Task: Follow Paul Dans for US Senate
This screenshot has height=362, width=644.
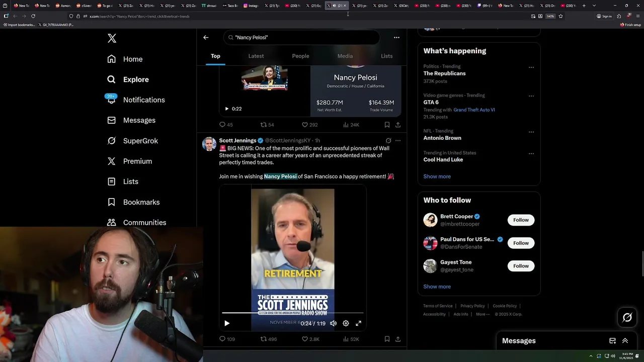Action: pyautogui.click(x=521, y=243)
